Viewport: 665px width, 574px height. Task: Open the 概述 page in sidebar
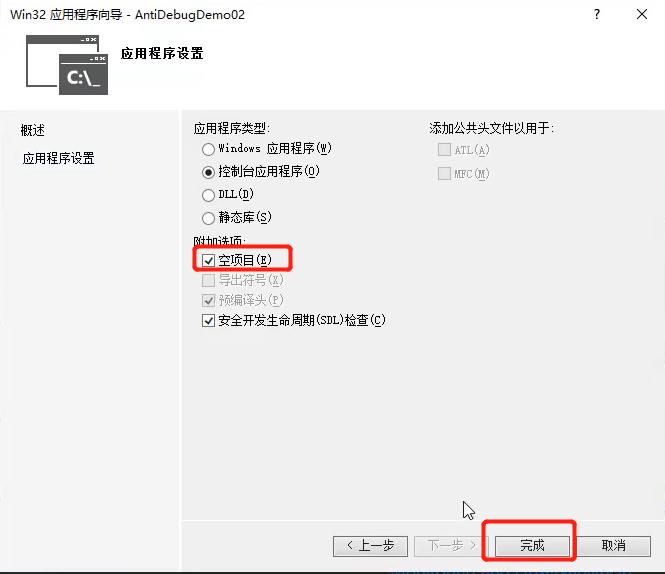point(33,130)
